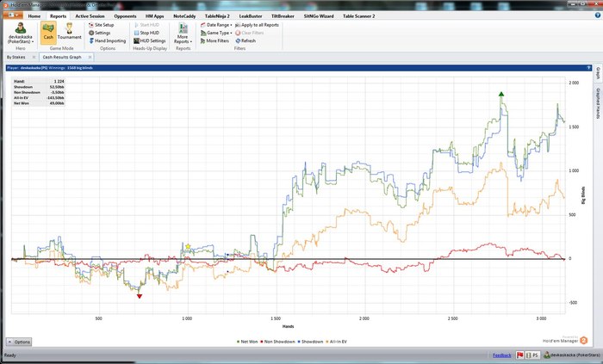
Task: Select the Cash Results Graph tab
Action: tap(62, 57)
